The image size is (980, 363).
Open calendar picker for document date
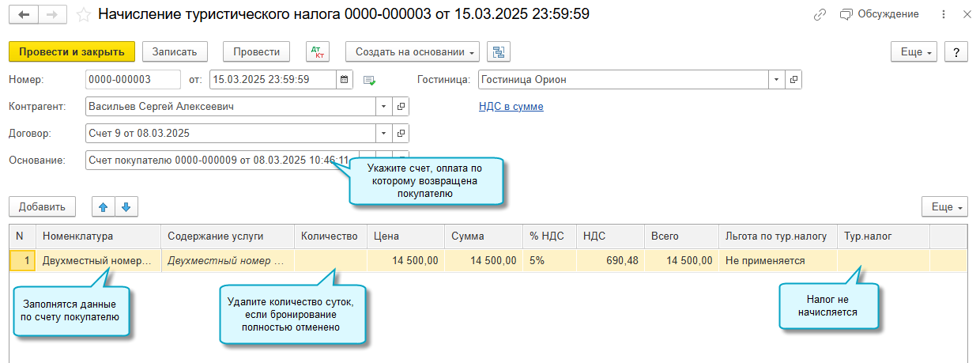click(x=345, y=79)
